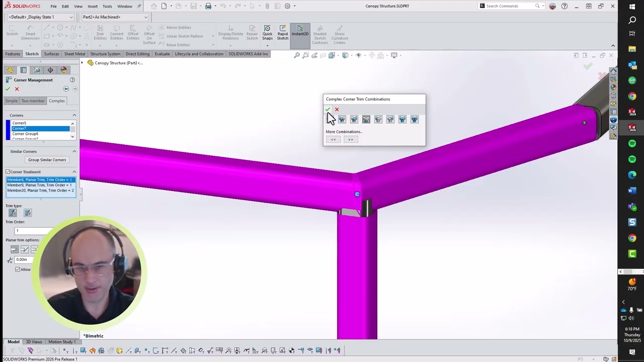Accept the Complex Corner Trim Combinations popup
Viewport: 644px width, 362px height.
click(328, 109)
